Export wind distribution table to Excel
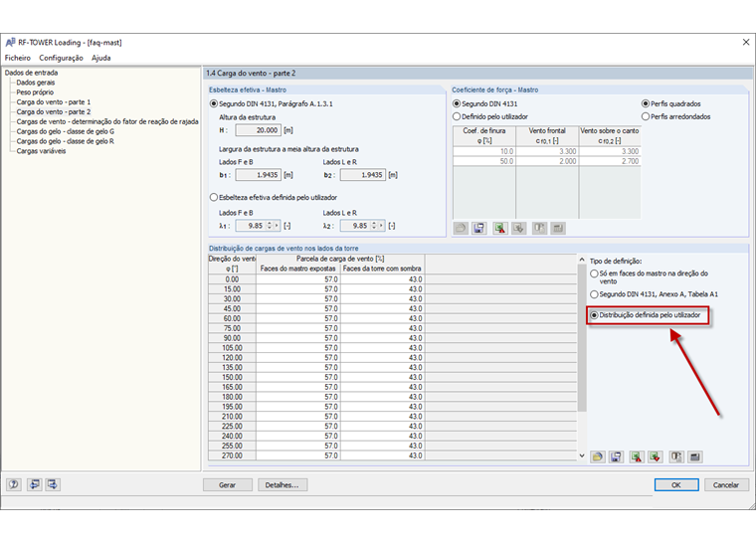756x543 pixels. click(637, 456)
